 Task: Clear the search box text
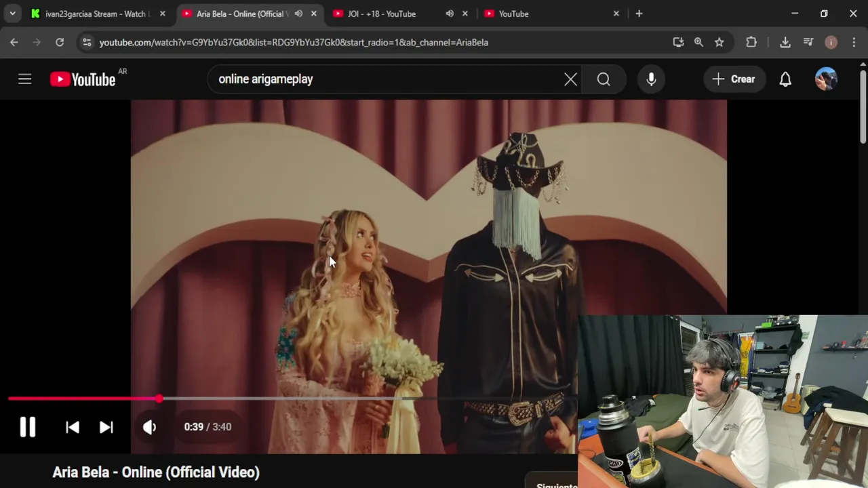pyautogui.click(x=570, y=79)
